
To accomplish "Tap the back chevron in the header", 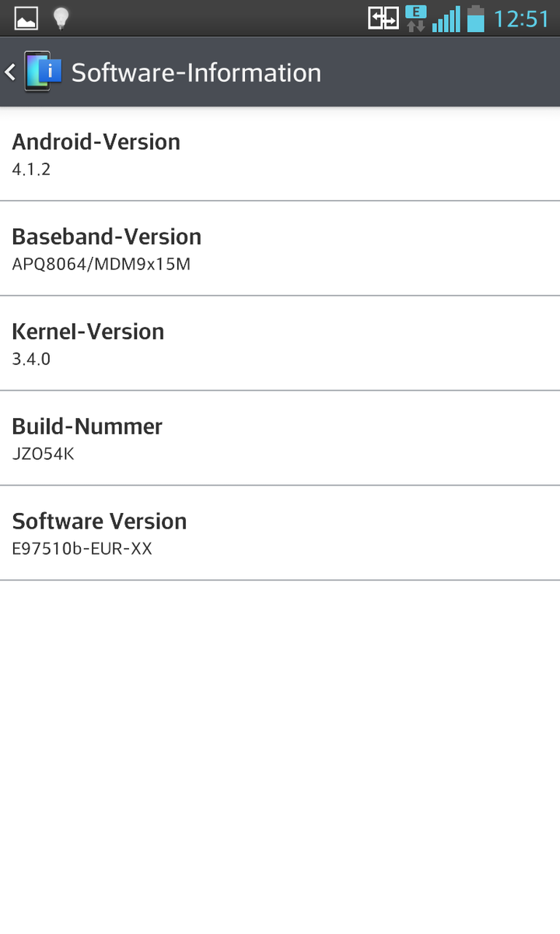I will tap(10, 72).
